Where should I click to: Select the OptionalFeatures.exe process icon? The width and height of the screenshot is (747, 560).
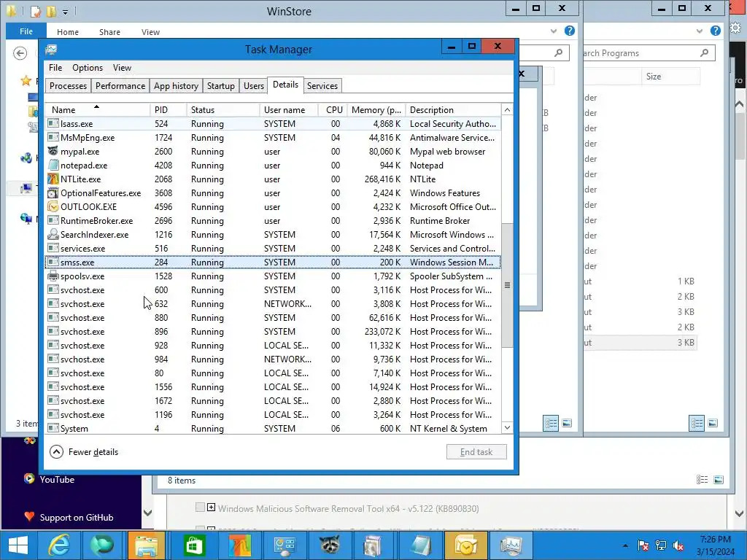53,192
